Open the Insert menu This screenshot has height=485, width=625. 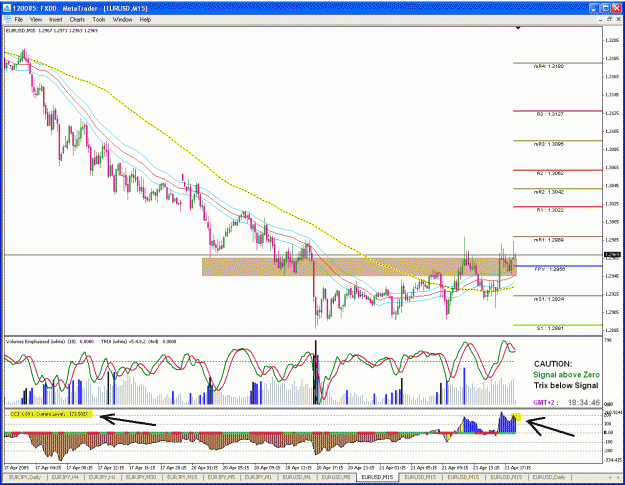(56, 20)
